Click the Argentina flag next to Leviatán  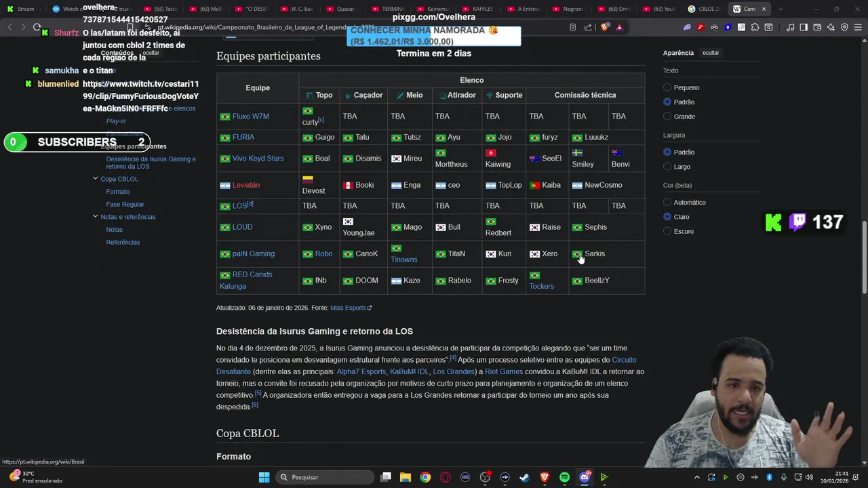pos(224,185)
